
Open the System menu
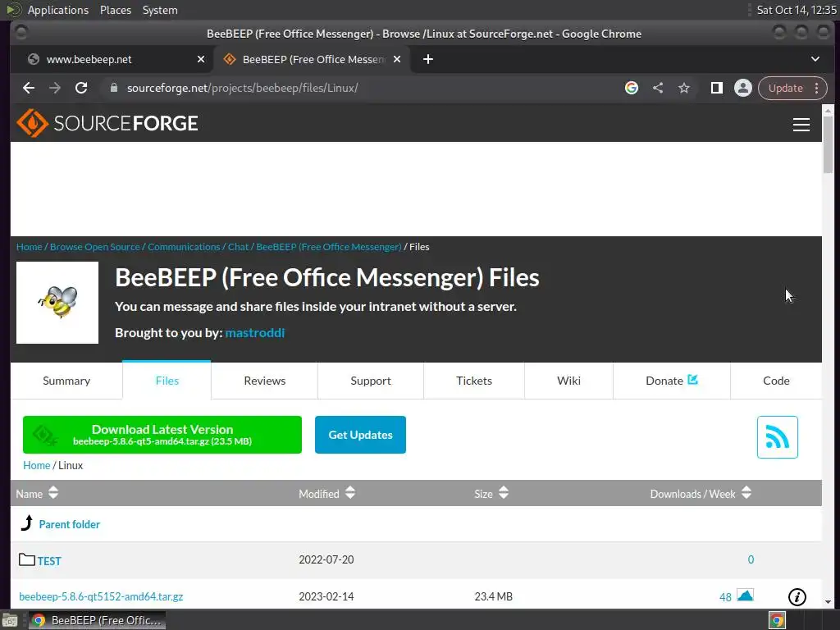click(x=160, y=10)
